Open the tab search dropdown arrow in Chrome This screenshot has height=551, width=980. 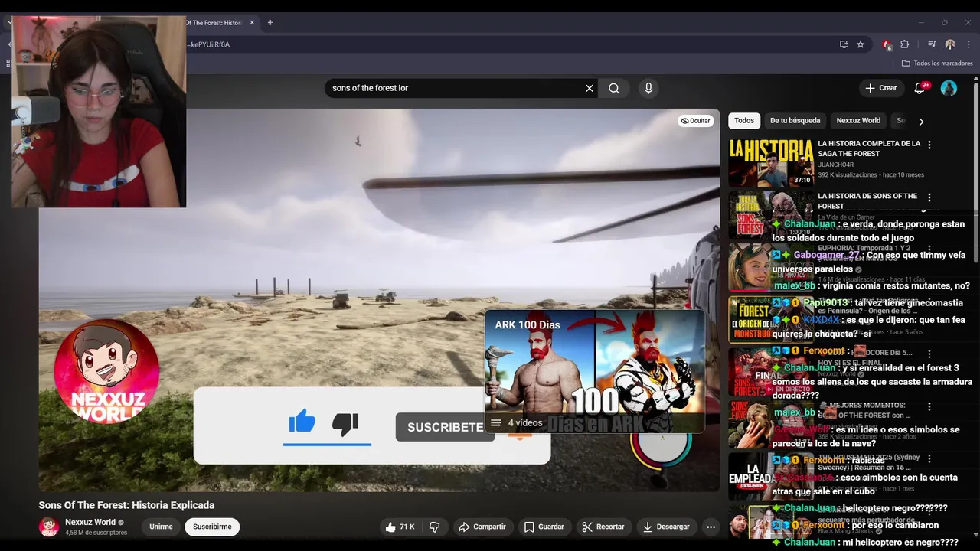(9, 23)
